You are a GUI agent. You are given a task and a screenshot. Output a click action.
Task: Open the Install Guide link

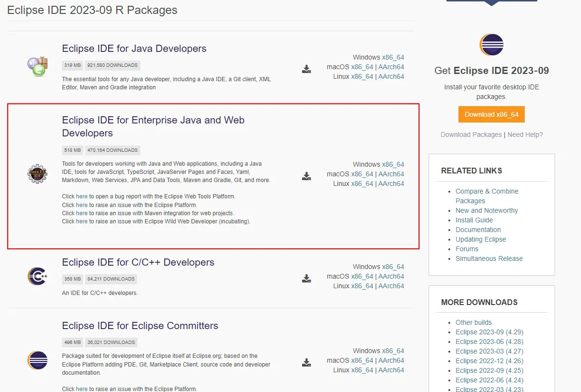[x=474, y=220]
